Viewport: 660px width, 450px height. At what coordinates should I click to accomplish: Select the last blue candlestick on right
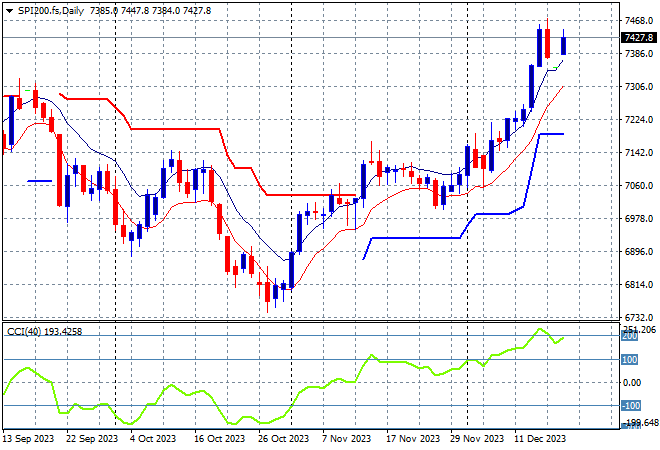[564, 45]
